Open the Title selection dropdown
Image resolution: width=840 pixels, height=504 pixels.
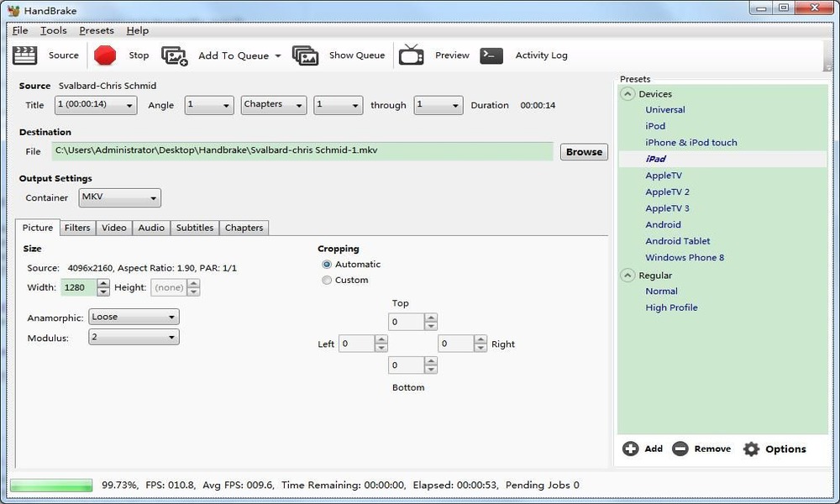click(95, 105)
